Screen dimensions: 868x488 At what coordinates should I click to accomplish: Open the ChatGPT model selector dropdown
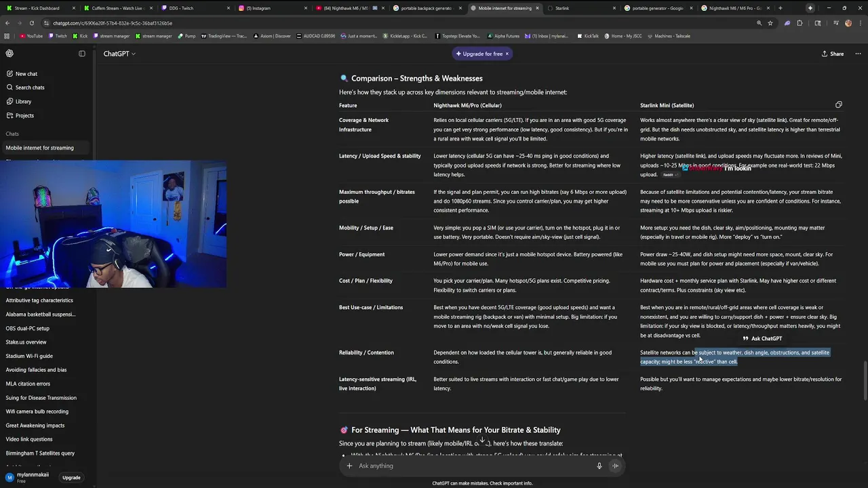pyautogui.click(x=119, y=54)
